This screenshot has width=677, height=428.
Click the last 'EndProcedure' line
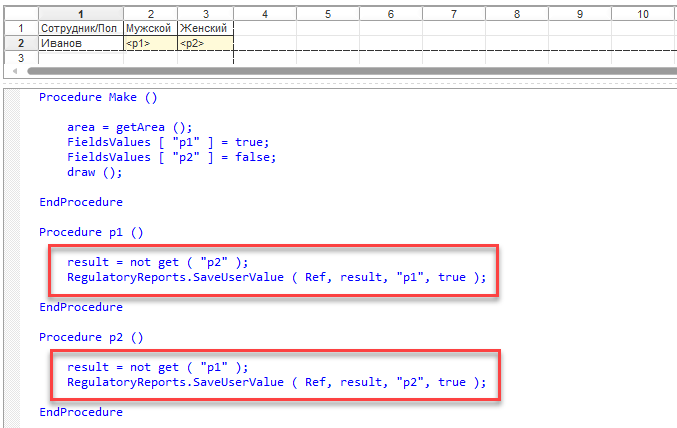click(x=81, y=412)
